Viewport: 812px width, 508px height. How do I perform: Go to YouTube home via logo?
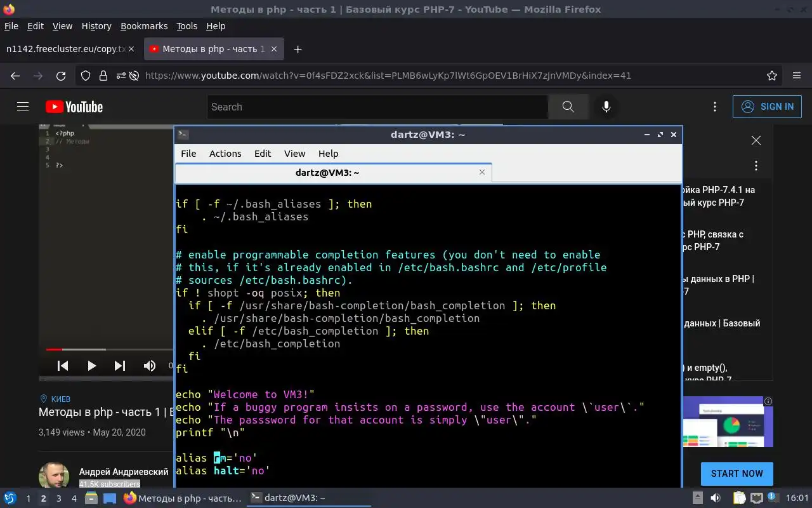[74, 107]
